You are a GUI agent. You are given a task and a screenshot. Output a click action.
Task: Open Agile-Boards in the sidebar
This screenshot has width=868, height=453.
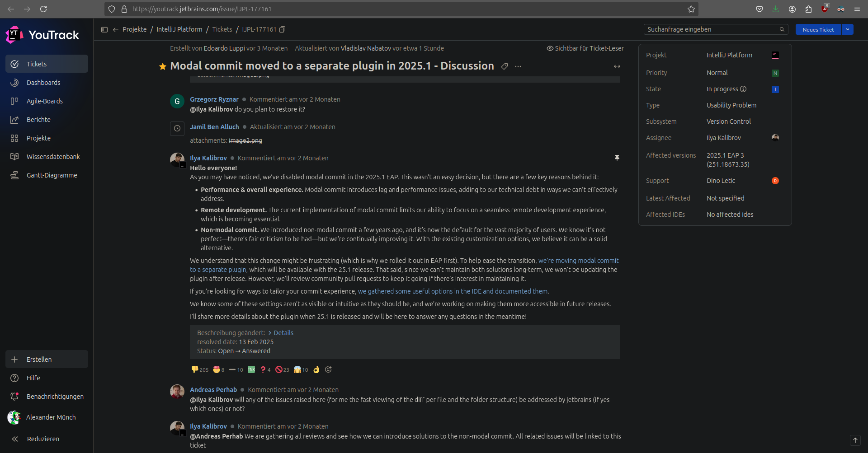pos(47,101)
